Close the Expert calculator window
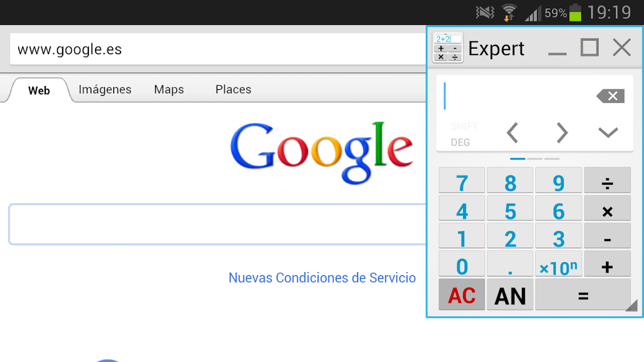Screen dimensions: 644x362 [x=622, y=47]
